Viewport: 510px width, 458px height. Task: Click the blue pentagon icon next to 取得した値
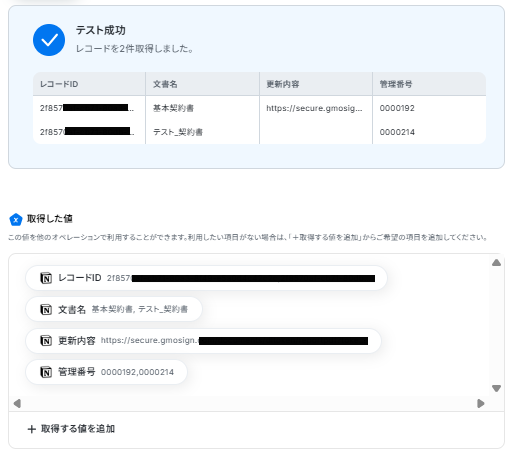[x=16, y=219]
